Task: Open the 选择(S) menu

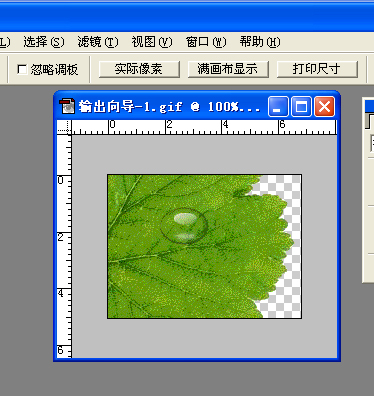Action: point(44,42)
